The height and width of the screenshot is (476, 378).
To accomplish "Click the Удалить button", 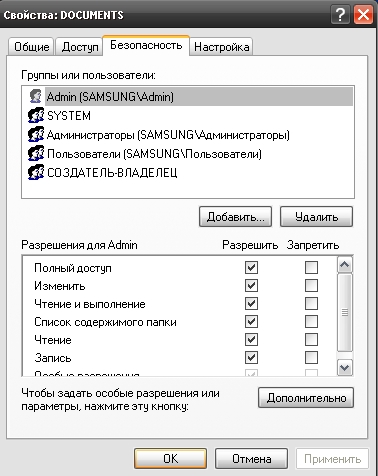I will pos(316,217).
